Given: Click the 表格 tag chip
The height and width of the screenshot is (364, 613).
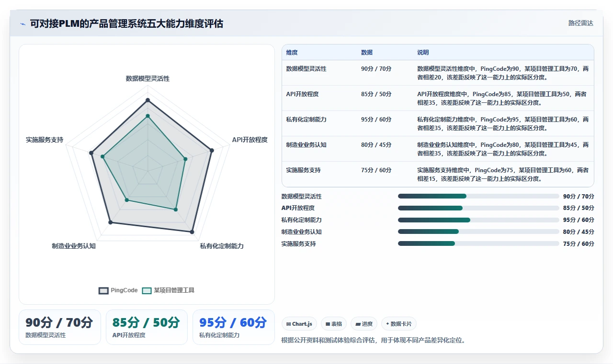Looking at the screenshot, I should click(x=334, y=324).
